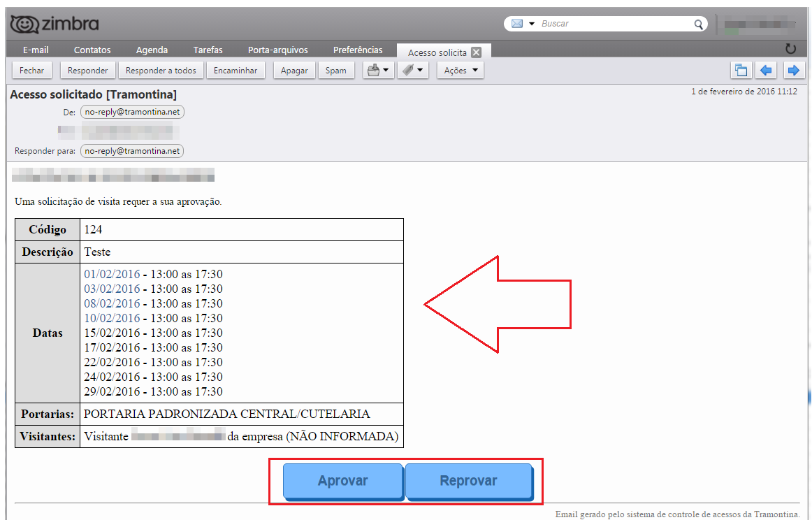
Task: Switch to the Contatos tab
Action: [92, 50]
